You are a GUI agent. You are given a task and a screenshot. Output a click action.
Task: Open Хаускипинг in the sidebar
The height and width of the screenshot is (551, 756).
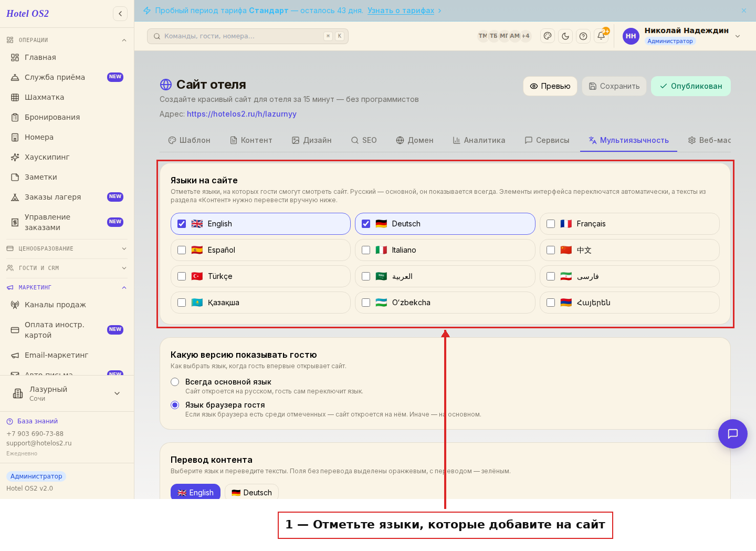pos(67,157)
